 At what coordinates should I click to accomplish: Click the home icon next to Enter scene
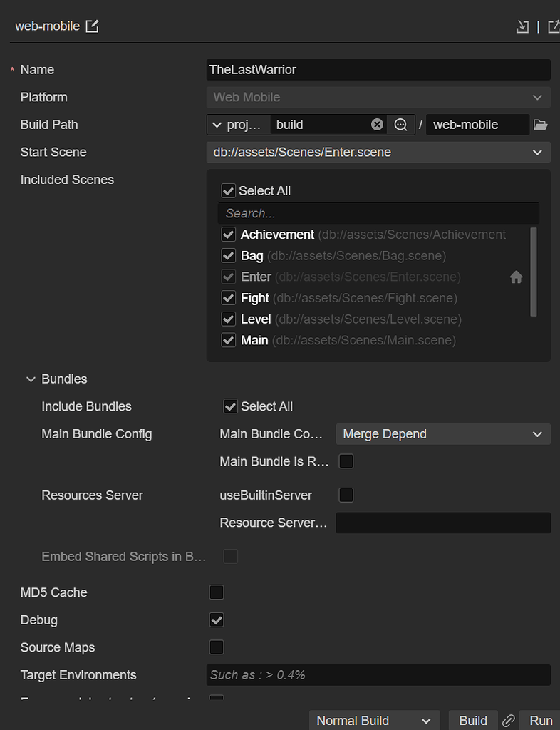tap(516, 277)
